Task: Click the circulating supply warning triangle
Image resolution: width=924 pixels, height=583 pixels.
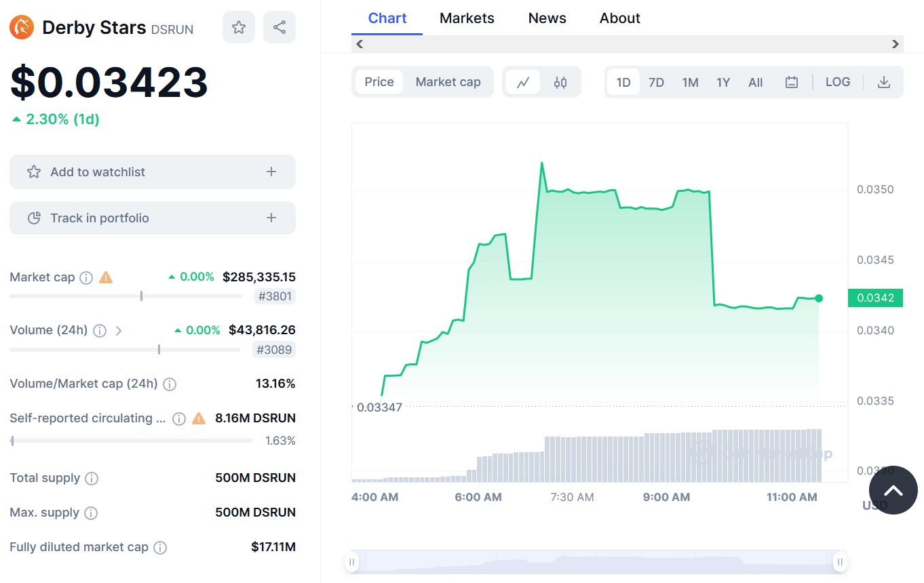Action: [x=199, y=418]
